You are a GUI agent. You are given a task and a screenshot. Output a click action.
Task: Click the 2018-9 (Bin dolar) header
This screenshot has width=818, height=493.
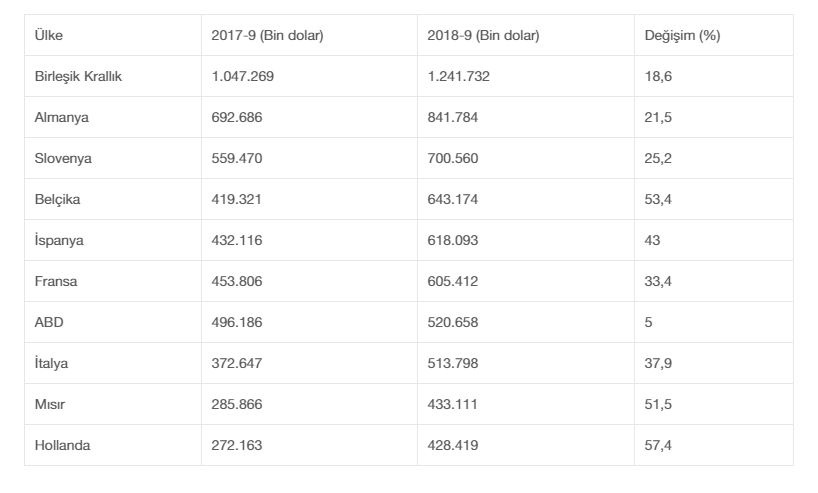coord(483,35)
